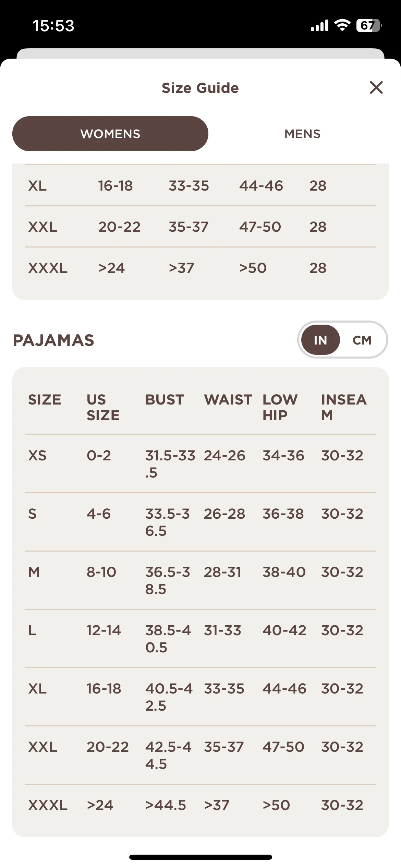Select the WOMENS tab

point(110,134)
